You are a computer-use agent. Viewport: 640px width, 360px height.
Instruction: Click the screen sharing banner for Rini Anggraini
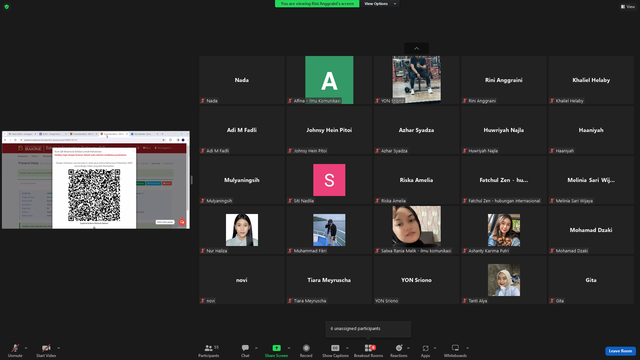(317, 4)
